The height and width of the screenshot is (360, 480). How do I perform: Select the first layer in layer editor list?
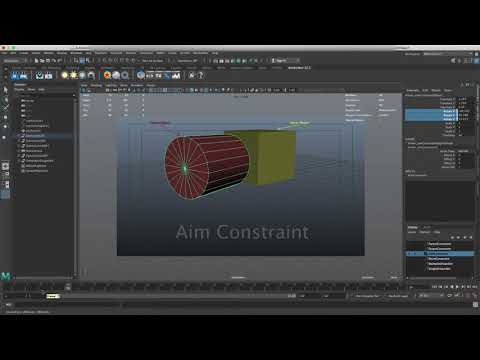pos(440,244)
